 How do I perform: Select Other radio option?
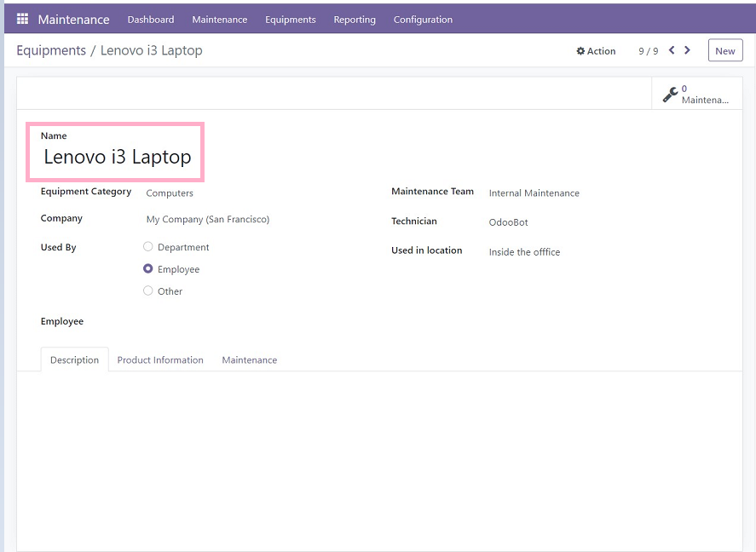pyautogui.click(x=148, y=291)
